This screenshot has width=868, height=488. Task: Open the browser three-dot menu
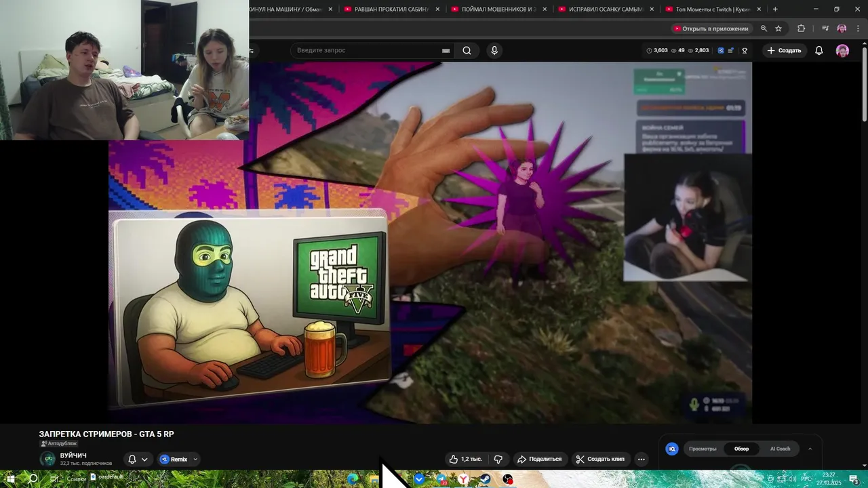click(x=858, y=28)
